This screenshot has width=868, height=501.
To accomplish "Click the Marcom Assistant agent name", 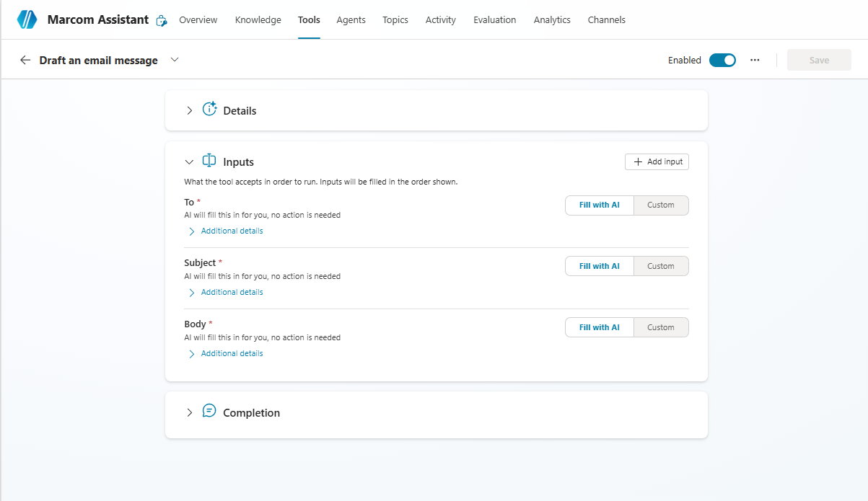I will pyautogui.click(x=98, y=19).
